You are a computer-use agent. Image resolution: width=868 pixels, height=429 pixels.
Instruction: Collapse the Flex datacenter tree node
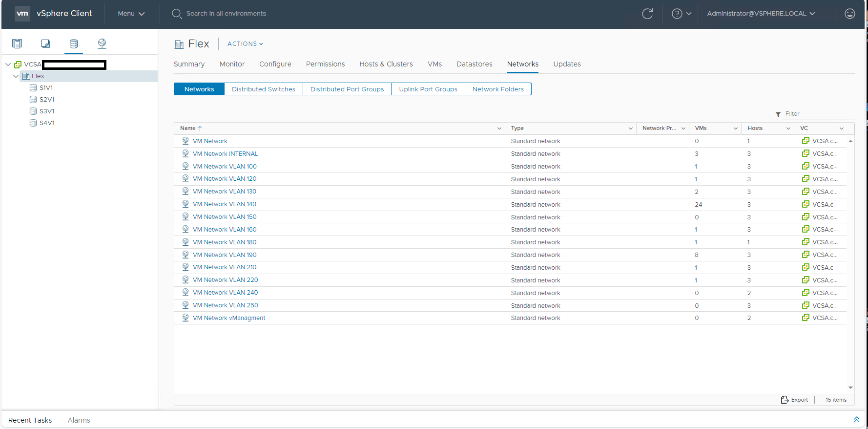point(16,76)
